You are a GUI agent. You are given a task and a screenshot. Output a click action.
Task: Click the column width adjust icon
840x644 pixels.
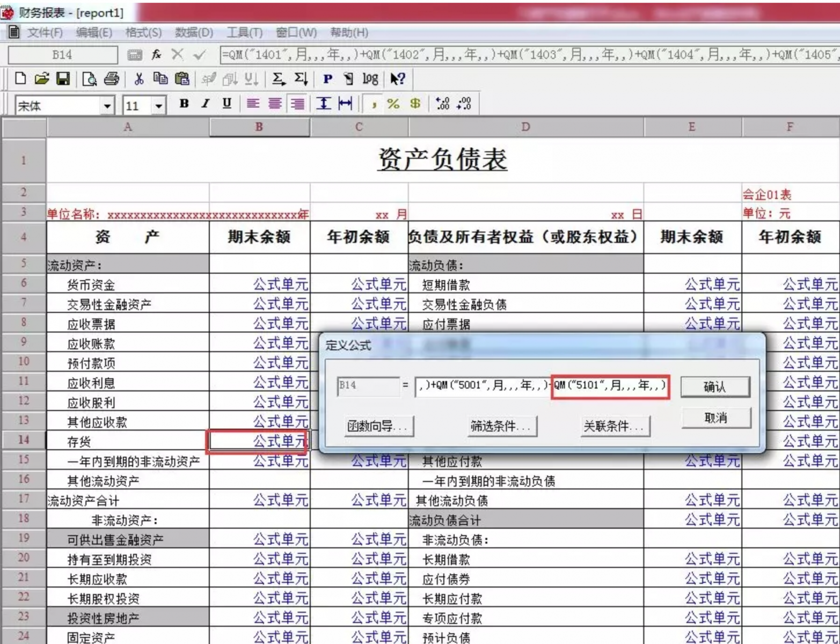345,104
